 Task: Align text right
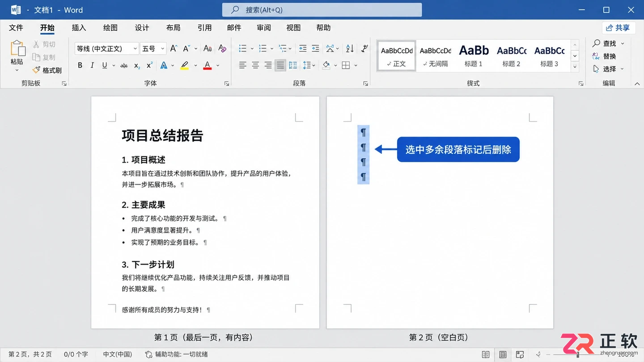(267, 66)
